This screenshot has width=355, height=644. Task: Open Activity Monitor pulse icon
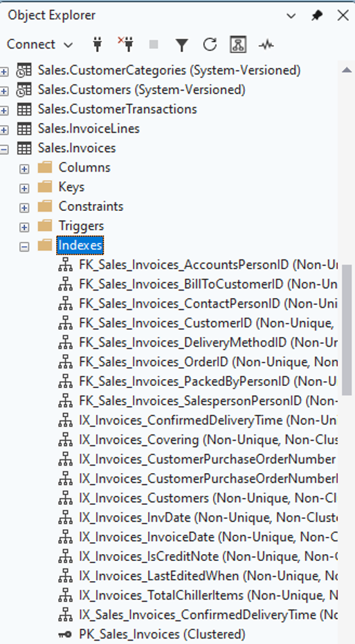click(266, 44)
